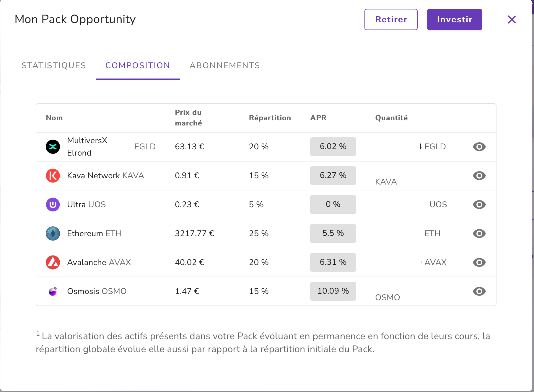Click the 5.5 % APR badge
This screenshot has height=392, width=534.
coord(333,233)
